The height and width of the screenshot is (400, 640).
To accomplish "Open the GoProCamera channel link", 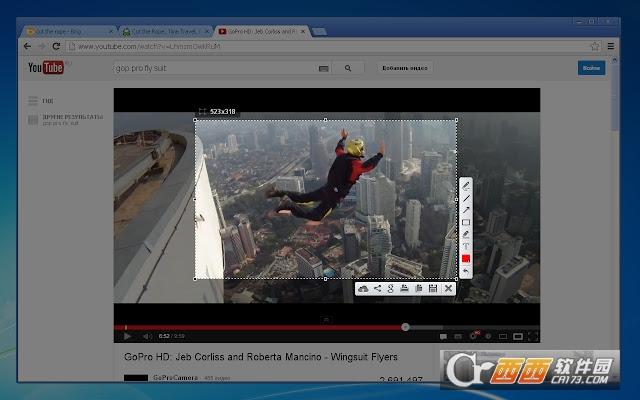I will pos(176,378).
